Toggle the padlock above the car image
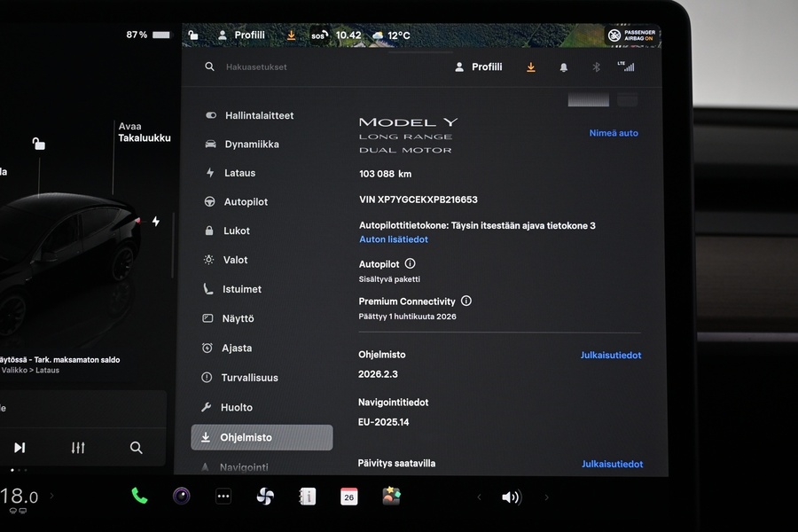The image size is (798, 532). point(38,144)
